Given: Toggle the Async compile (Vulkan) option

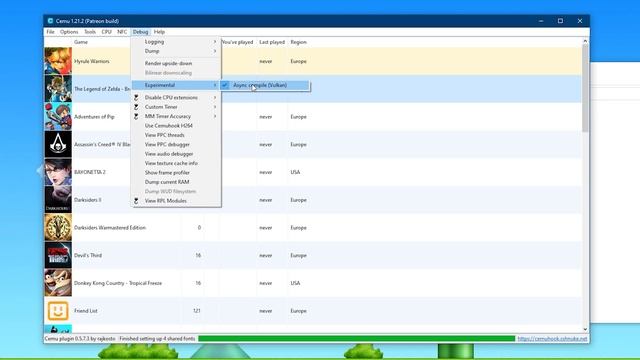Looking at the screenshot, I should [x=265, y=85].
